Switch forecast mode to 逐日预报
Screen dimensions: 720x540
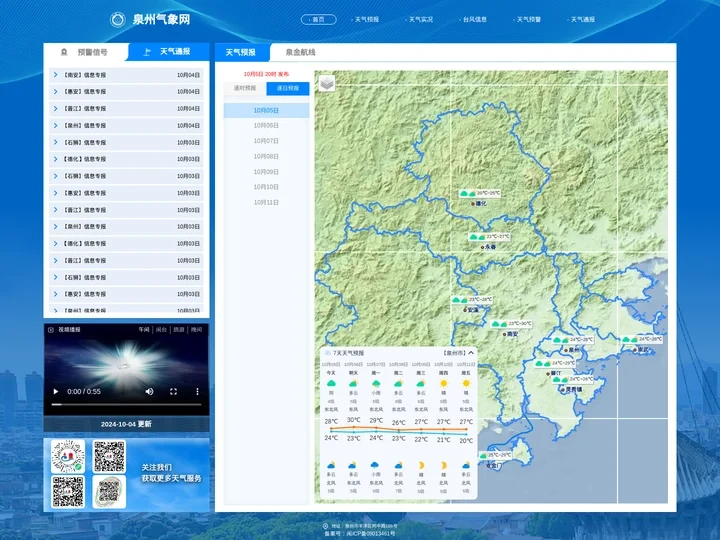coord(288,88)
